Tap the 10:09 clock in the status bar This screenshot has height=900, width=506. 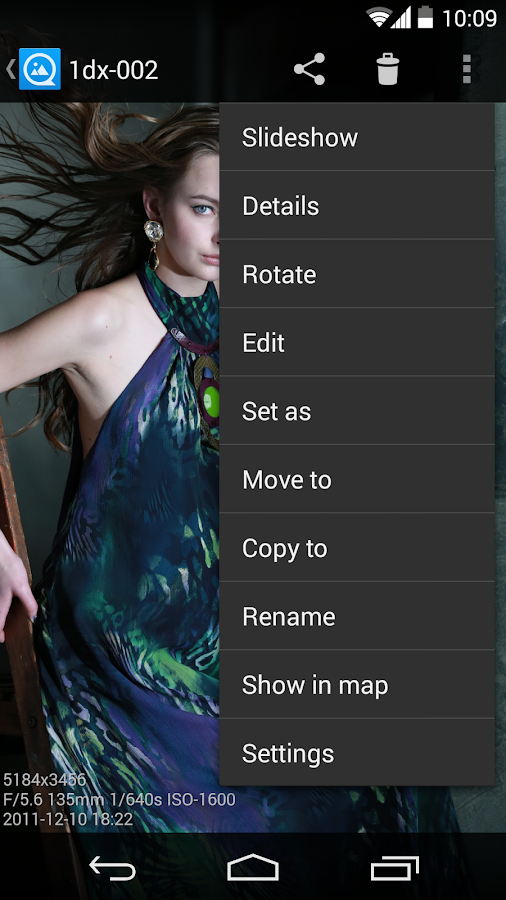[469, 18]
